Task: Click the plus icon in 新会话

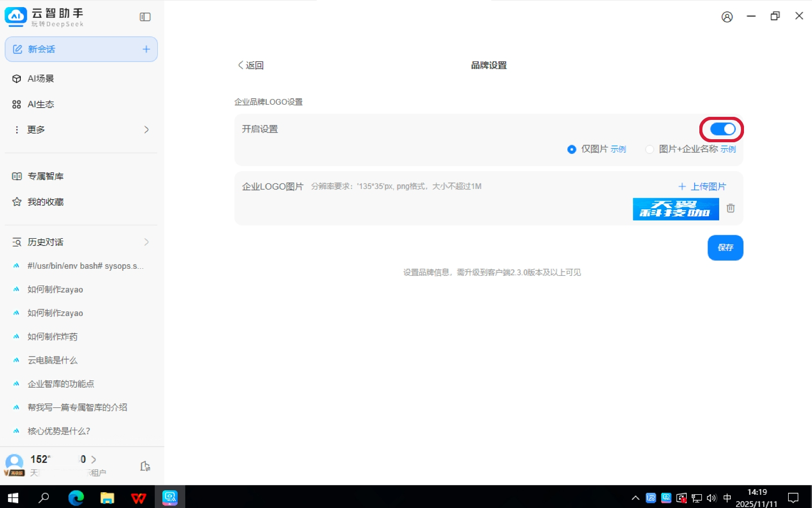Action: [146, 49]
